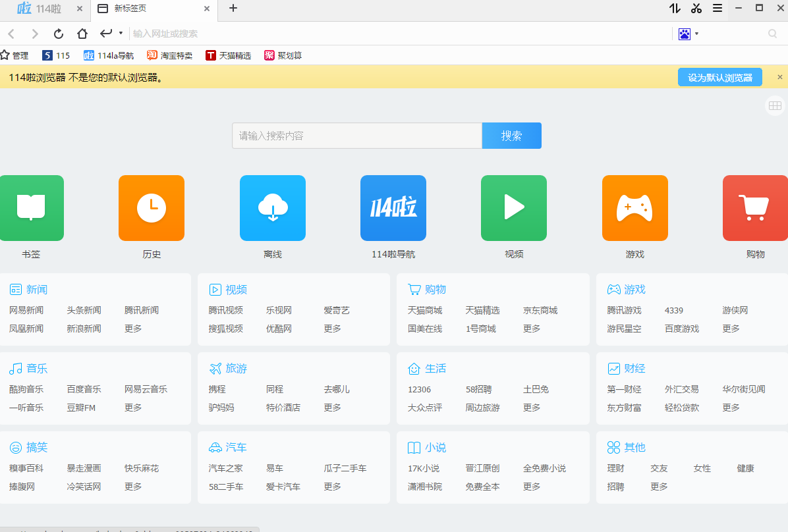Open the Shopping 购物 cart tile
This screenshot has height=532, width=788.
[x=755, y=208]
